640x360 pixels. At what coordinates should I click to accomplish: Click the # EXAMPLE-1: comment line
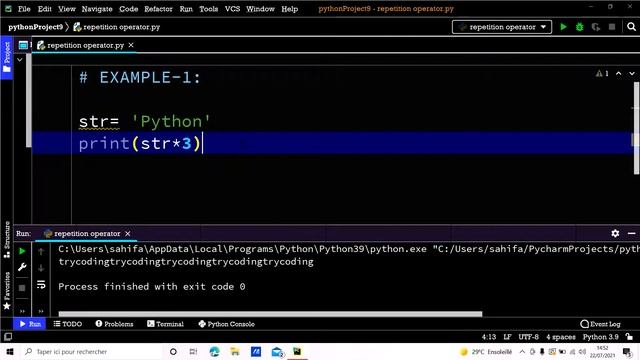point(140,78)
